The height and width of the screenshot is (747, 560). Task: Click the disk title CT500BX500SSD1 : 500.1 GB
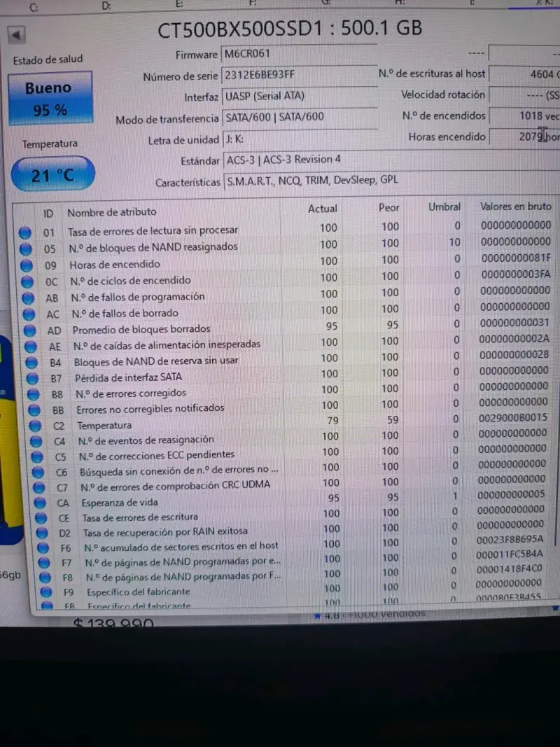(x=290, y=29)
